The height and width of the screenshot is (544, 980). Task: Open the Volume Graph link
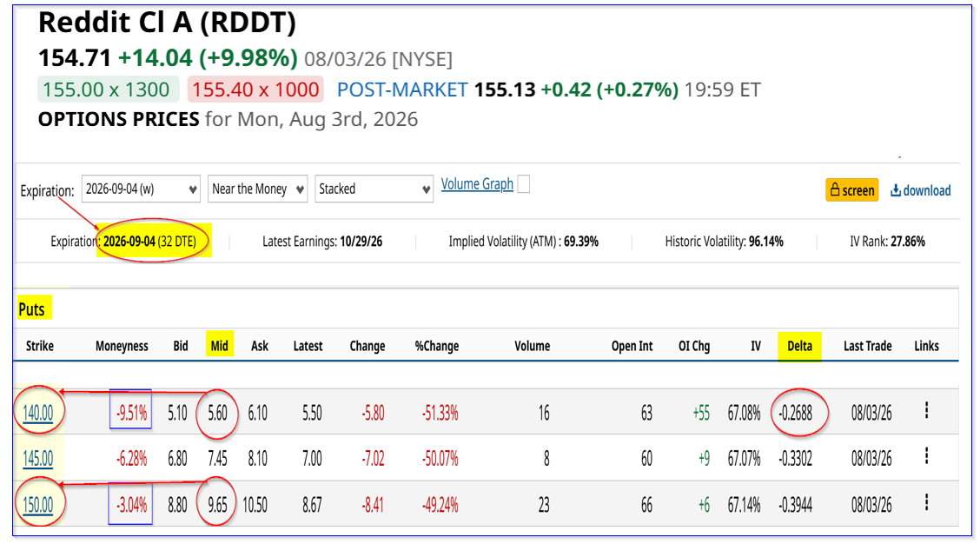477,184
